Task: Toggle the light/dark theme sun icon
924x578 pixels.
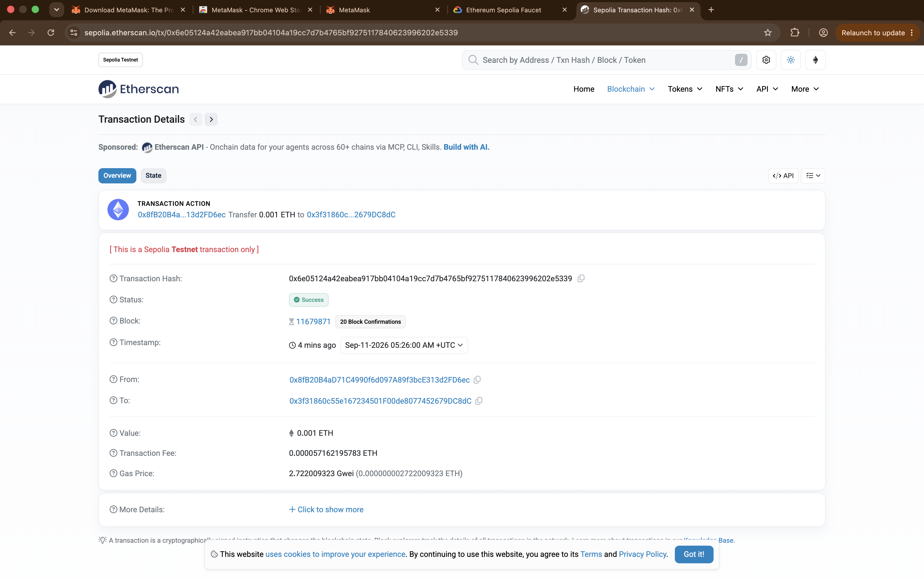Action: [791, 60]
